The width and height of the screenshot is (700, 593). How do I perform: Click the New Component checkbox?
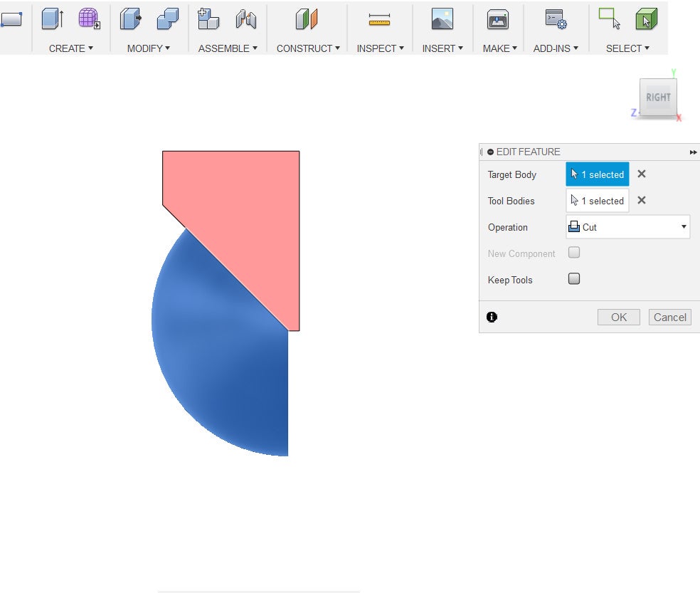574,253
